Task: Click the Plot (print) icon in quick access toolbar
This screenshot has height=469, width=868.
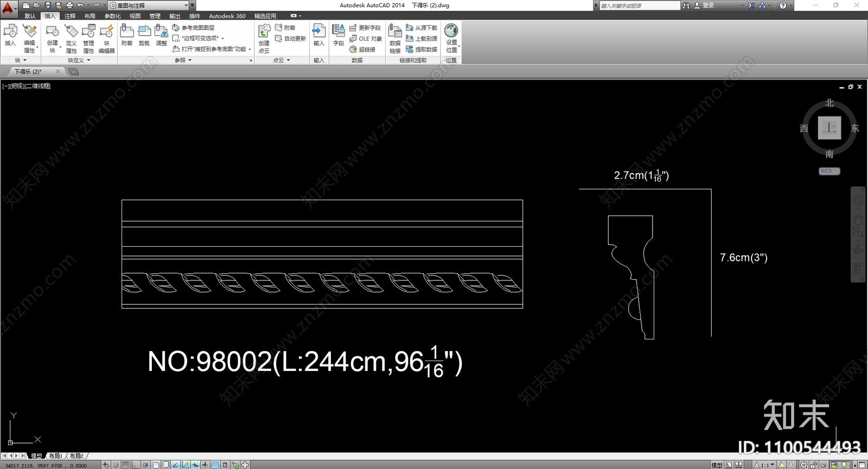Action: pos(69,5)
